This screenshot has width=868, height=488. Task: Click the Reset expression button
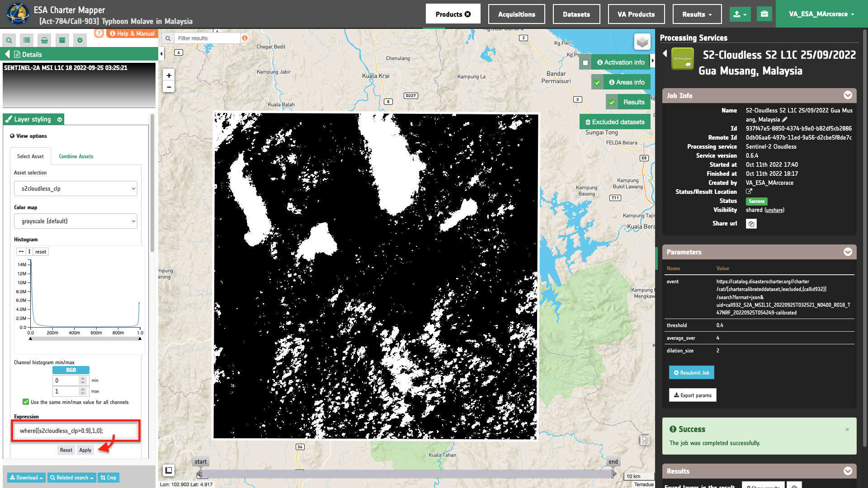66,450
